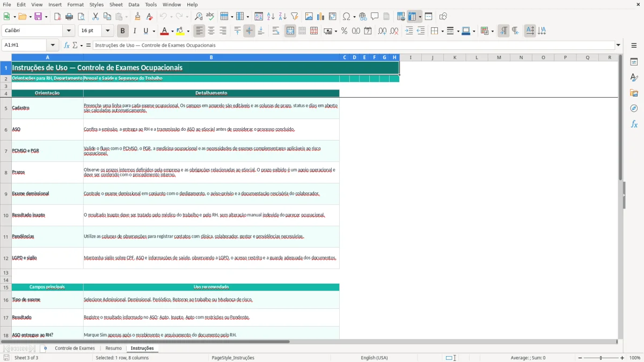Add a decimal place
Viewport: 644px width, 362px height.
coord(382,31)
